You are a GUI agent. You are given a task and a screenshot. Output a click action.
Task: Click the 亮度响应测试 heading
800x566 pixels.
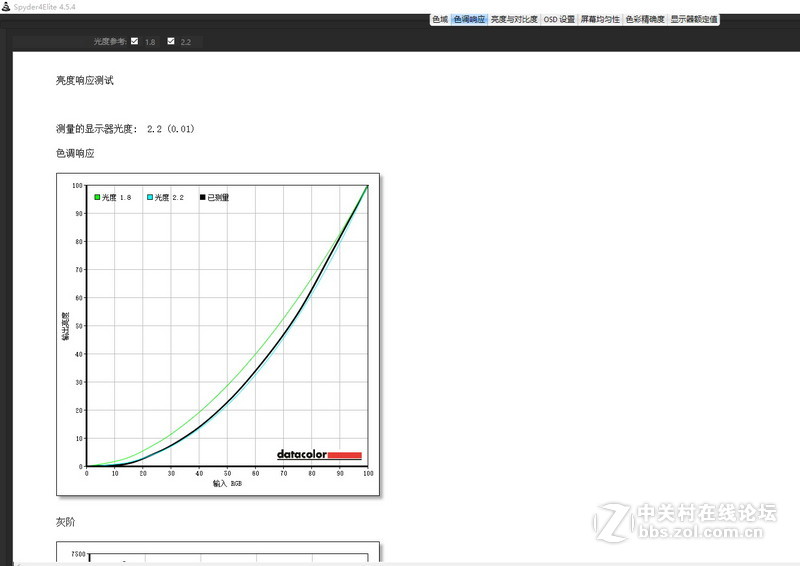coord(85,80)
